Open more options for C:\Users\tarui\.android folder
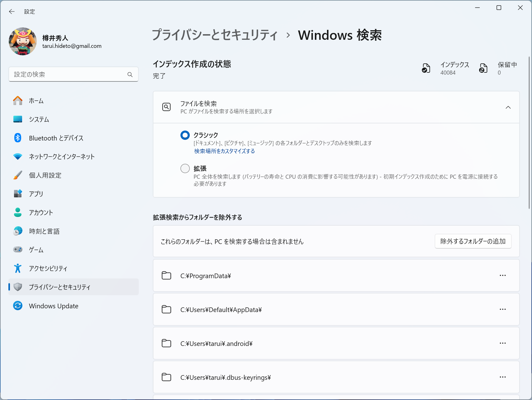 coord(503,343)
